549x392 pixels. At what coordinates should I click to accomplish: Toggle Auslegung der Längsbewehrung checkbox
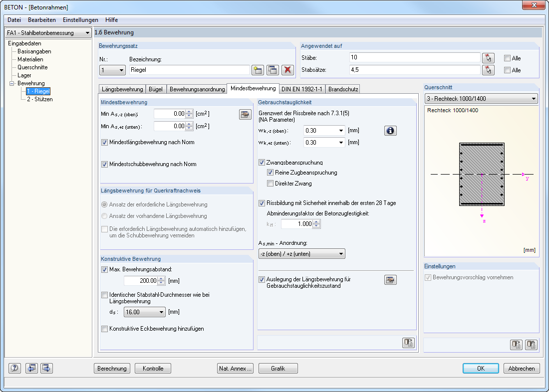pyautogui.click(x=262, y=280)
